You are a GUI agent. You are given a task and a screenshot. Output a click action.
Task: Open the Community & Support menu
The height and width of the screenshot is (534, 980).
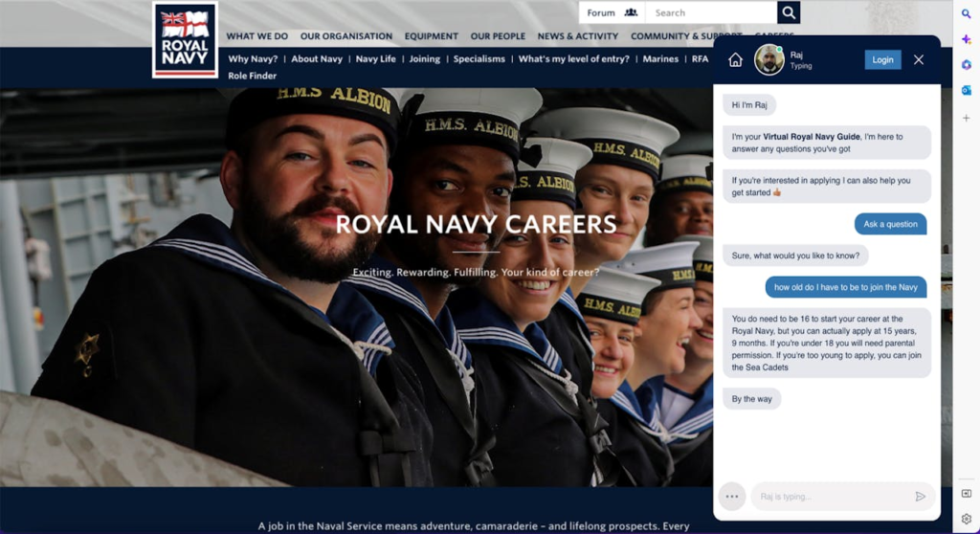[686, 36]
